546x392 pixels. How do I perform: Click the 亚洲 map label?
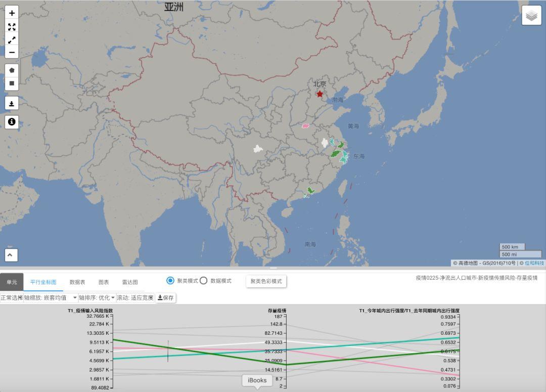[x=174, y=7]
